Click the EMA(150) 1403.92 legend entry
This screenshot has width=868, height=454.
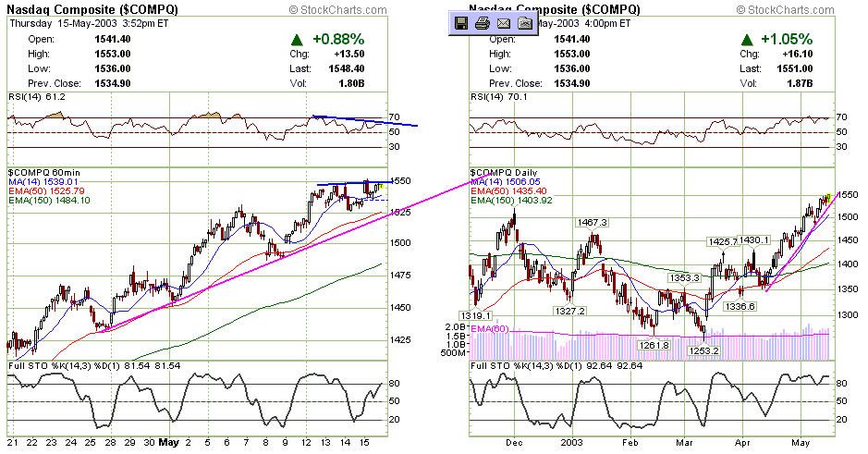point(511,201)
